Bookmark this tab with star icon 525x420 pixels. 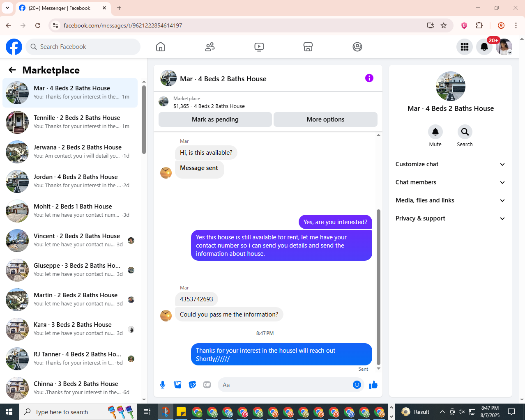444,25
